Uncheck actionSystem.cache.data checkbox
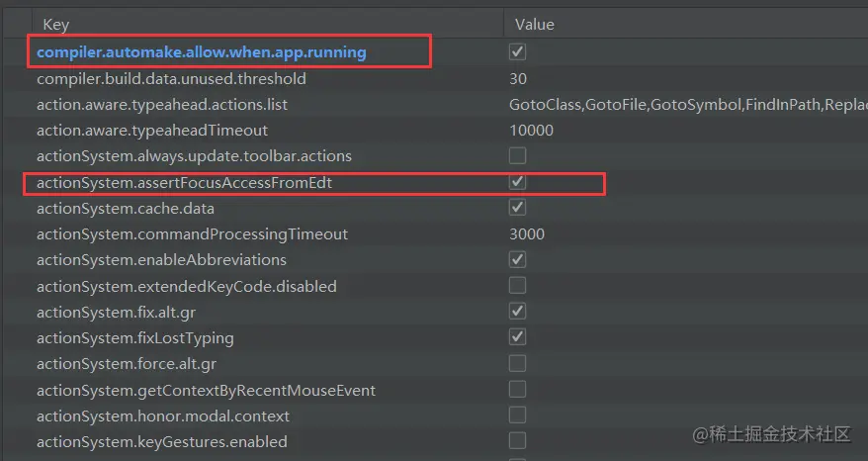Screen dimensions: 868x461 518,208
